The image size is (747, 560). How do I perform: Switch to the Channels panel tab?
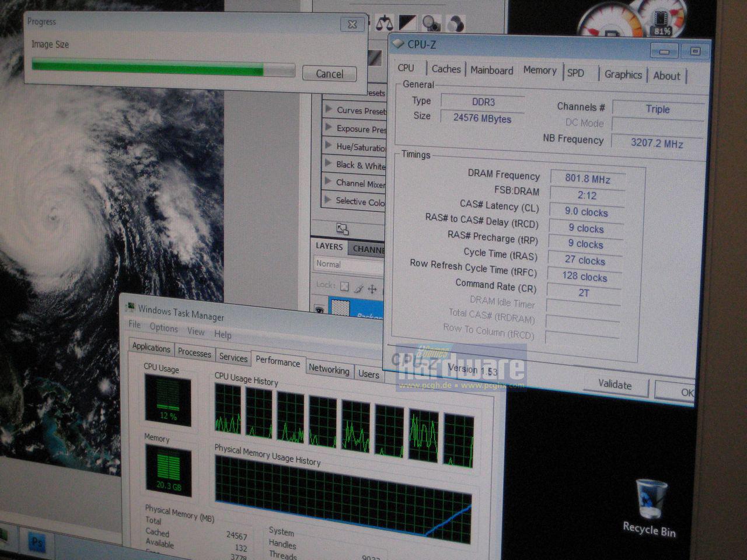[x=368, y=249]
